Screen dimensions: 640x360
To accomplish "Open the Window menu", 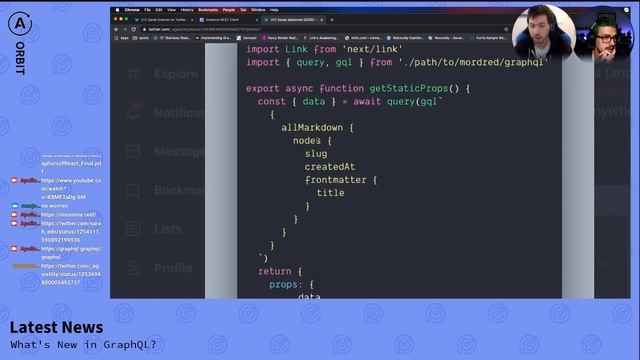I will (258, 10).
